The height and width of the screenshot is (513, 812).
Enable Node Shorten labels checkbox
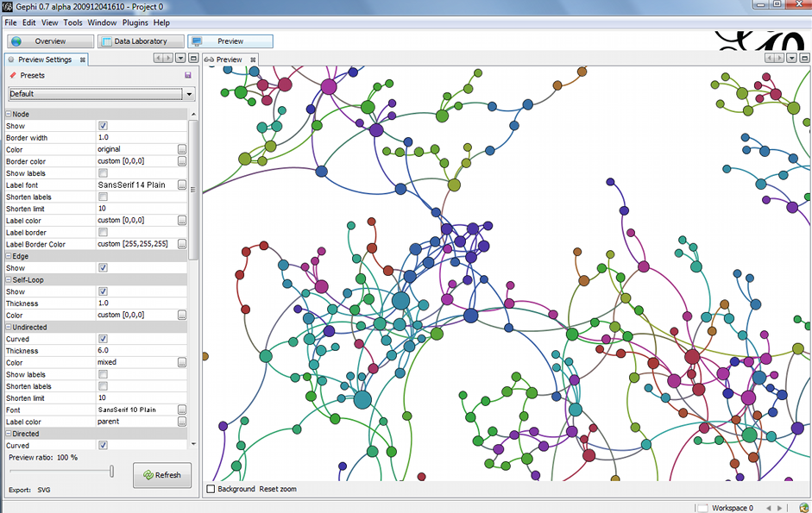pyautogui.click(x=103, y=197)
